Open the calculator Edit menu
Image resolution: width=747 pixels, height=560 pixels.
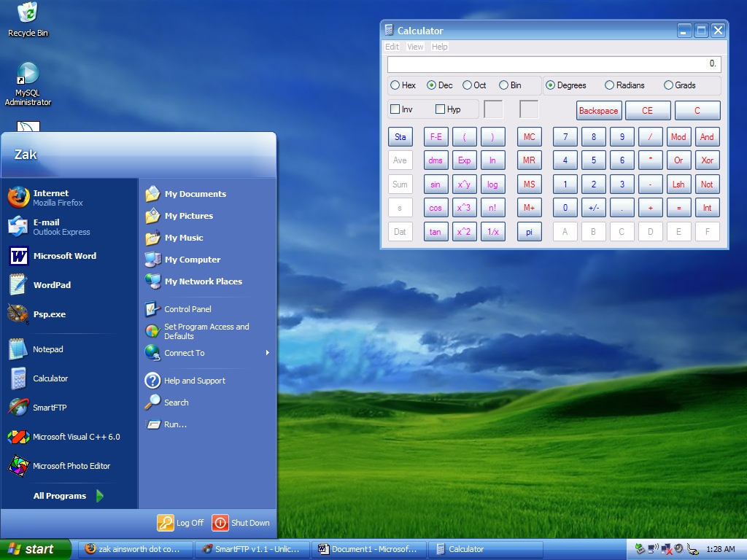(392, 47)
